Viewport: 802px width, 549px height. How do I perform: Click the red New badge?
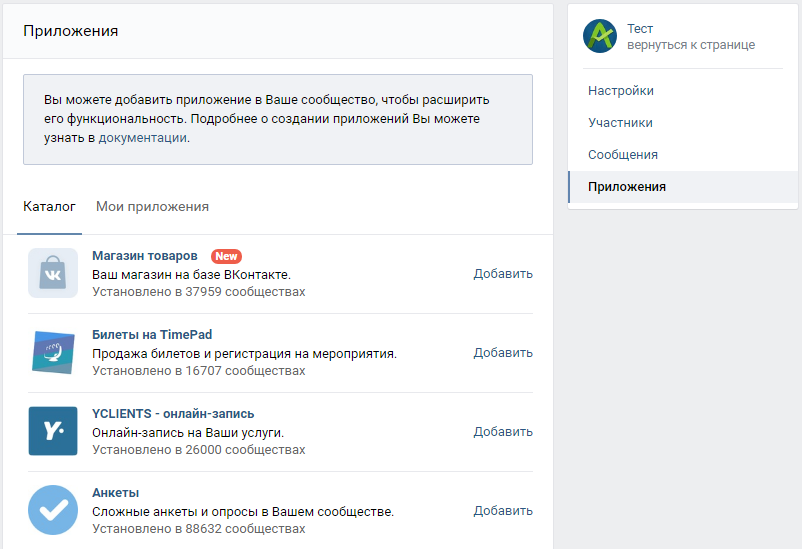pyautogui.click(x=226, y=256)
